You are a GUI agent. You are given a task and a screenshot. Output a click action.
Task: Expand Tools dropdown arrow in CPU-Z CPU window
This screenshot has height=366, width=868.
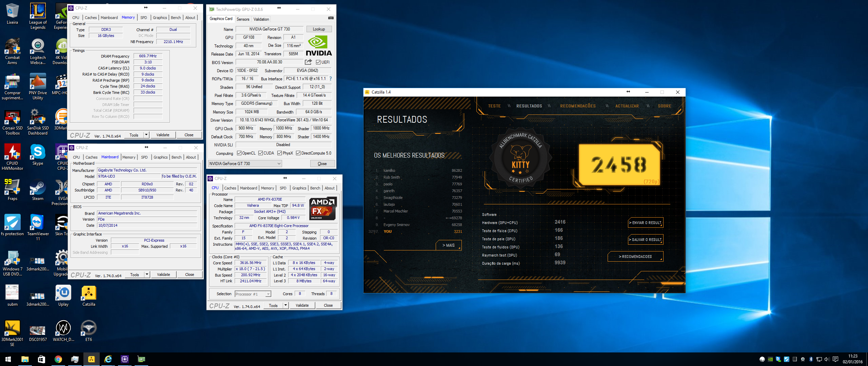(285, 305)
